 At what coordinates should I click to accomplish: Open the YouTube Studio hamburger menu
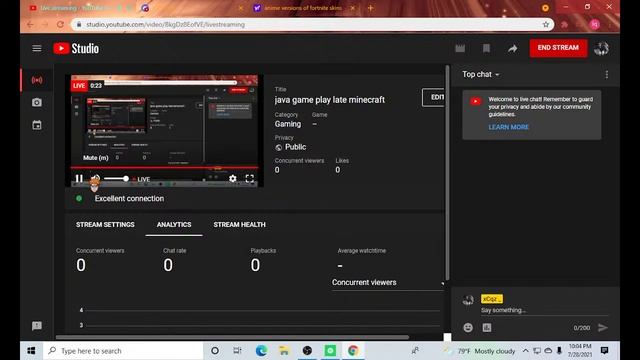coord(37,49)
